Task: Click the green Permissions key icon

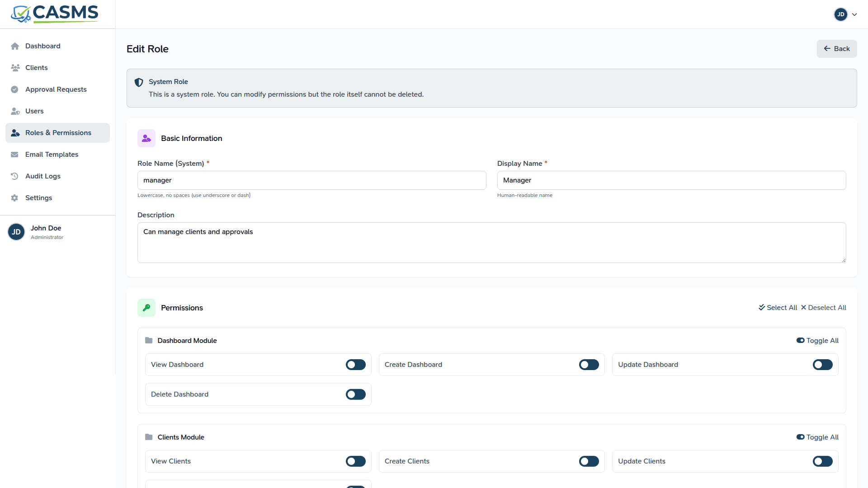Action: click(x=146, y=308)
